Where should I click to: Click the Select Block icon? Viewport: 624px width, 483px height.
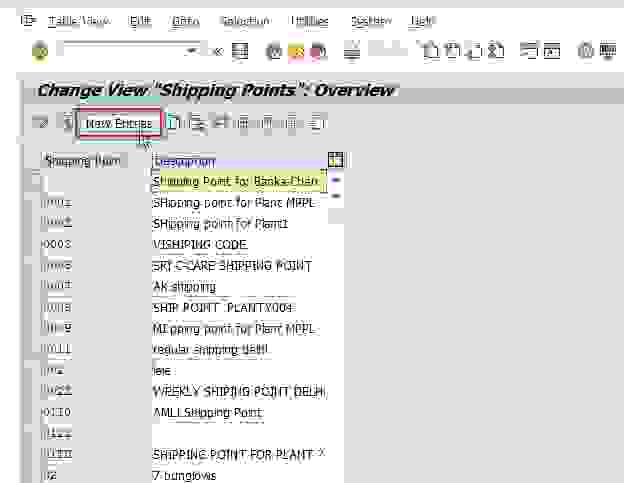click(x=267, y=123)
